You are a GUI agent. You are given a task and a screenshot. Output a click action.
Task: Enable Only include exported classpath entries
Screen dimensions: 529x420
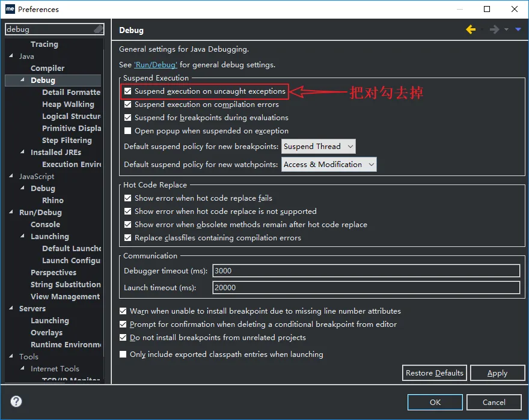point(123,355)
